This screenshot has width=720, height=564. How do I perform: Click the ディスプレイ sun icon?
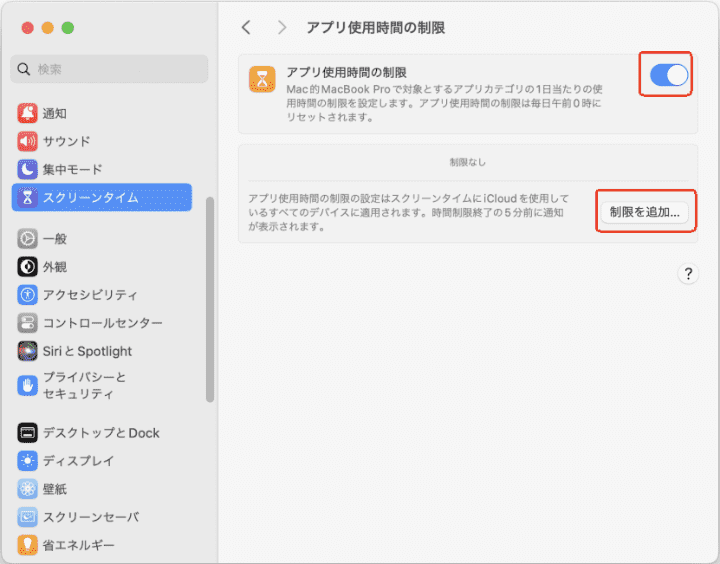click(x=28, y=461)
